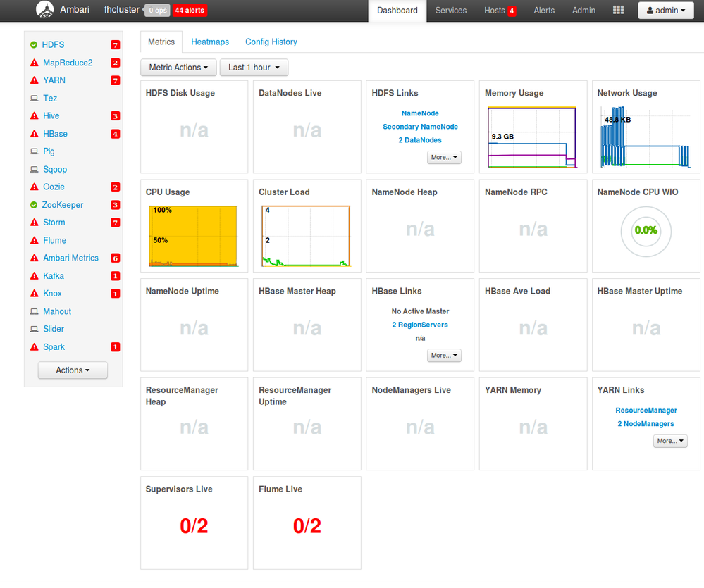Expand More in YARN Links widget

(670, 441)
